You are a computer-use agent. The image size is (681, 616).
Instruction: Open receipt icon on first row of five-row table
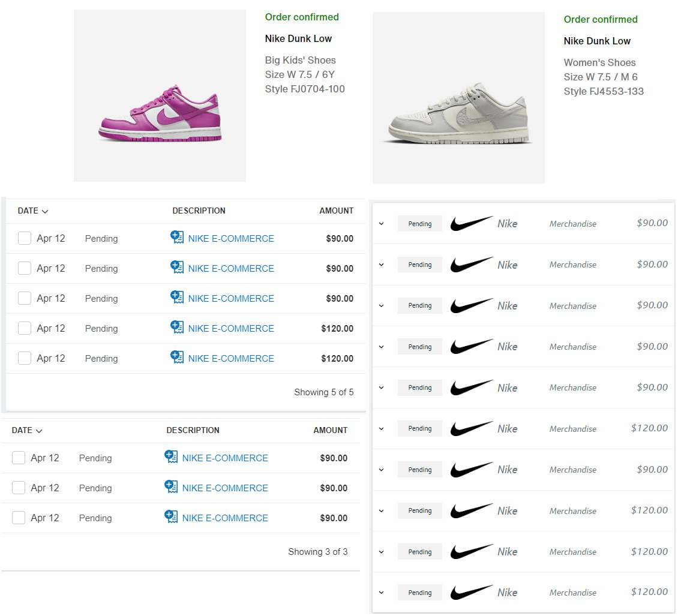pyautogui.click(x=177, y=237)
